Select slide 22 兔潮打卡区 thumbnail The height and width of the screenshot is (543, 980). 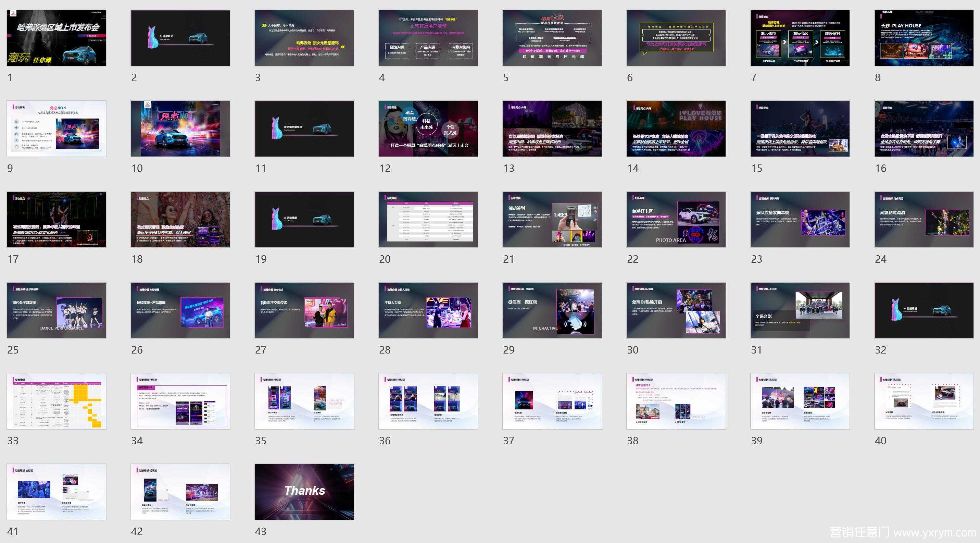pos(676,220)
